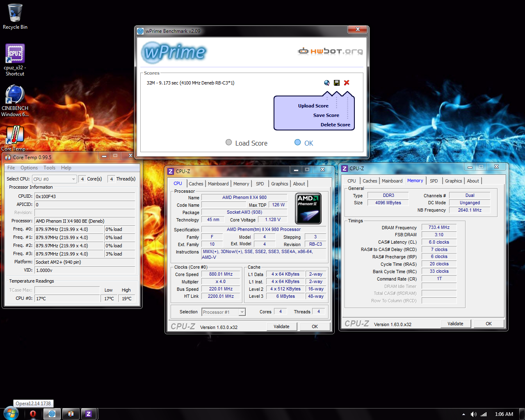Click Upload Score in the wPrime popup
525x420 pixels.
313,106
